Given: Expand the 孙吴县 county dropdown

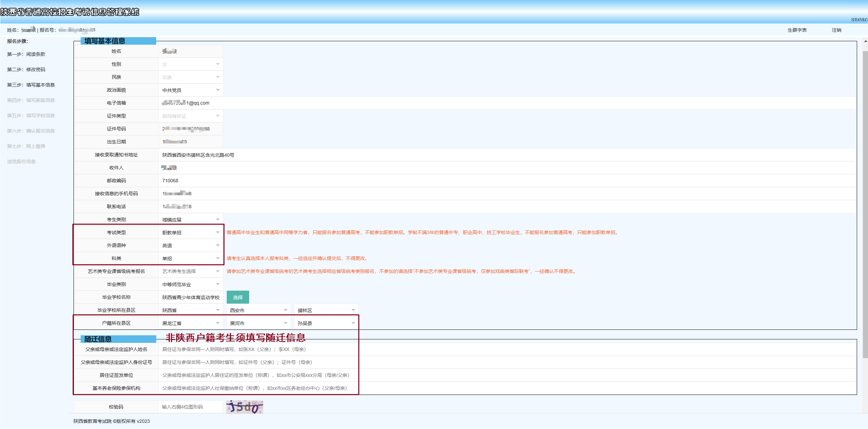Looking at the screenshot, I should click(326, 323).
